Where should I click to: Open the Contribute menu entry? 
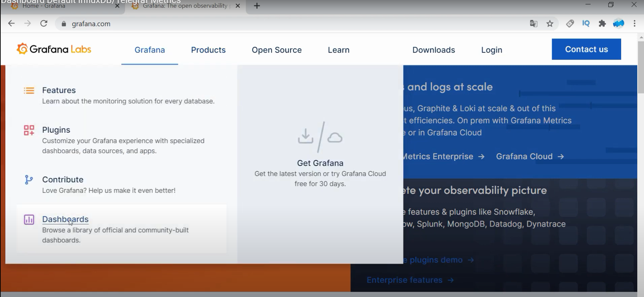coord(63,179)
